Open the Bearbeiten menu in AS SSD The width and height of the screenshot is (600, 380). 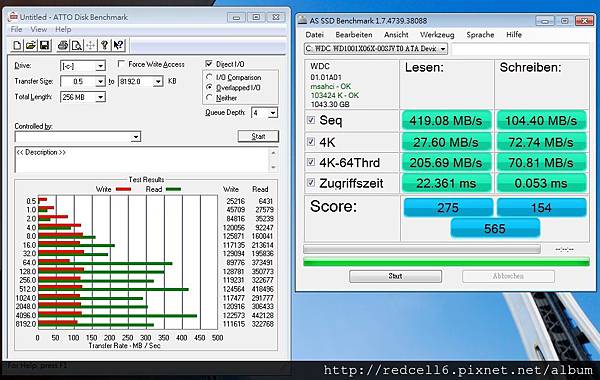pos(354,35)
